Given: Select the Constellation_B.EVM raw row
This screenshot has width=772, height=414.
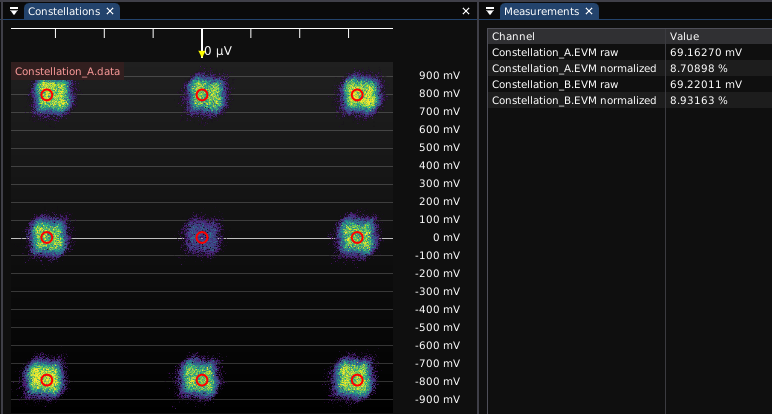Looking at the screenshot, I should point(630,84).
